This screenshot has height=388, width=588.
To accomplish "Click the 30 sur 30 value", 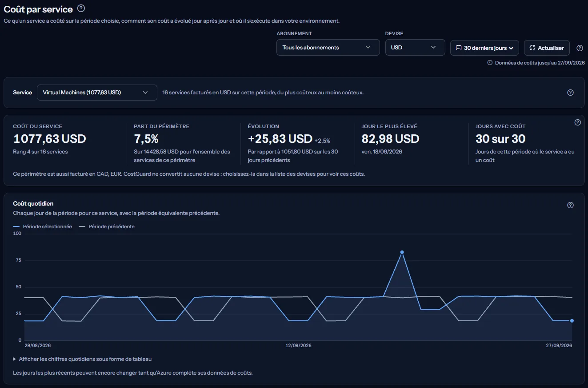I will pos(500,139).
